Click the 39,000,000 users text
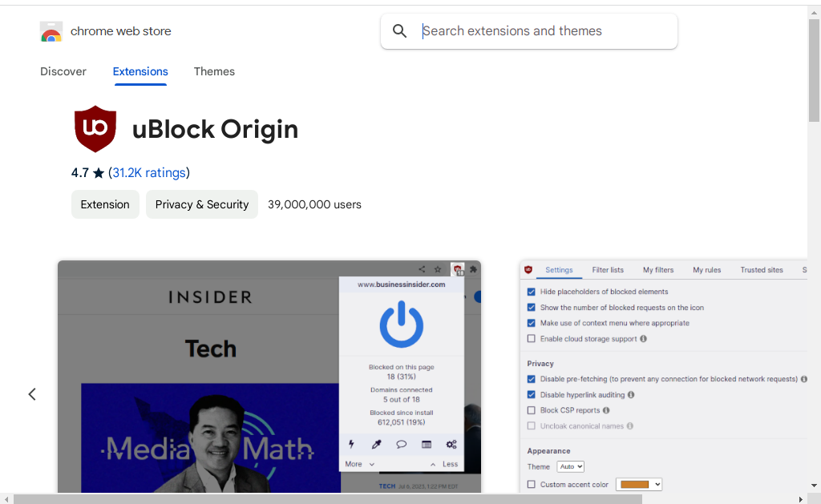The width and height of the screenshot is (821, 504). [314, 204]
